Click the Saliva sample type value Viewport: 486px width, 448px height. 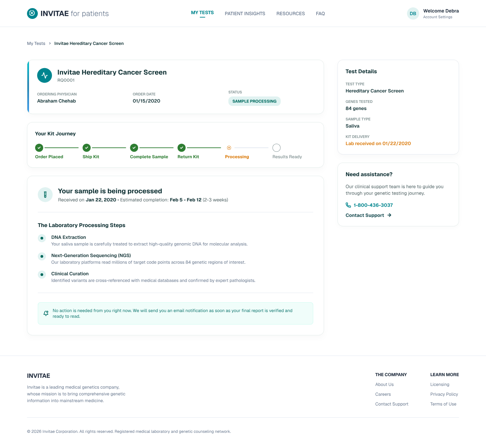pos(352,126)
